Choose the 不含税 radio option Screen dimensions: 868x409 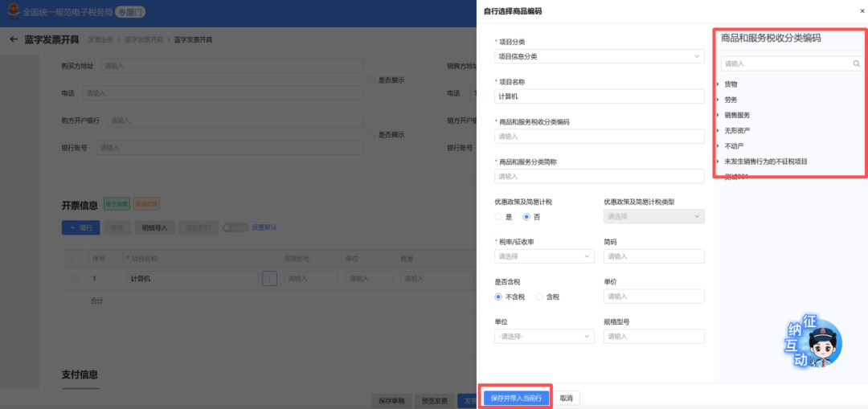[x=499, y=297]
